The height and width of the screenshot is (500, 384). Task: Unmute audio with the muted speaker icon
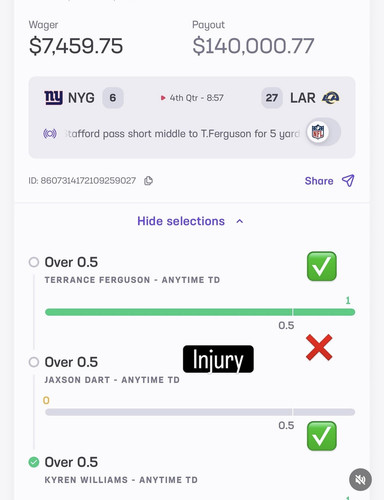point(360,480)
